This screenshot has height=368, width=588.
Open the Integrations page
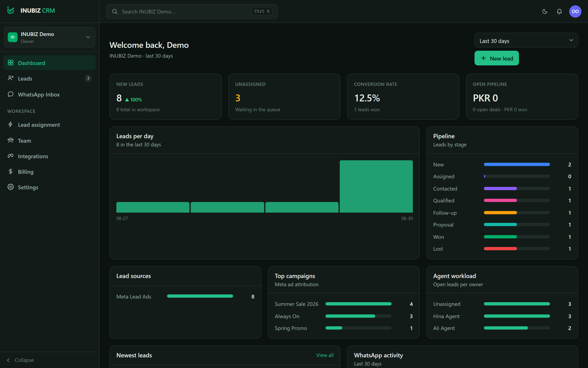pyautogui.click(x=50, y=156)
